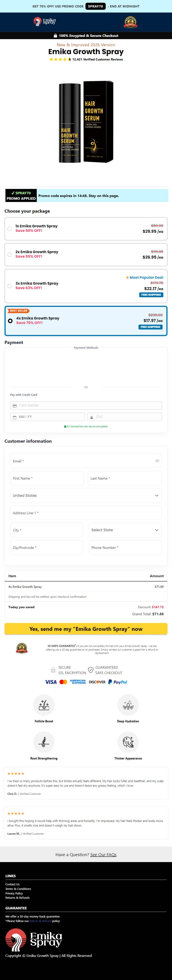Expand the Select State dropdown
Screen dimensions: 172x980
pos(125,530)
